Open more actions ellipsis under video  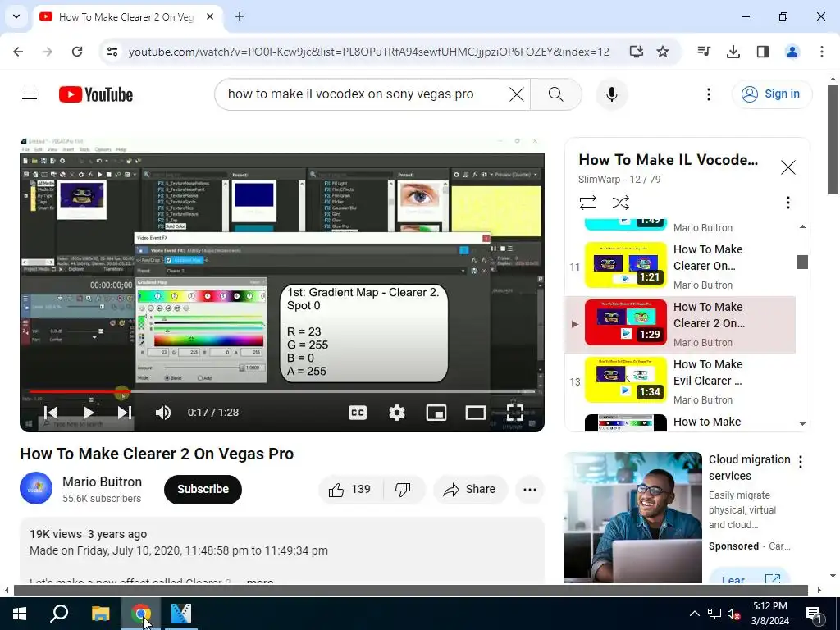(x=530, y=489)
